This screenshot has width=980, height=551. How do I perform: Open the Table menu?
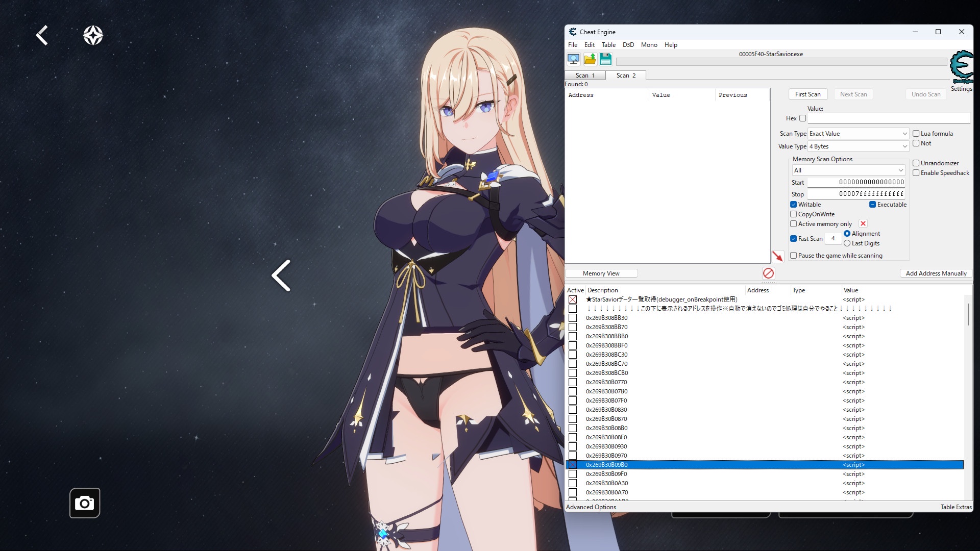click(608, 45)
